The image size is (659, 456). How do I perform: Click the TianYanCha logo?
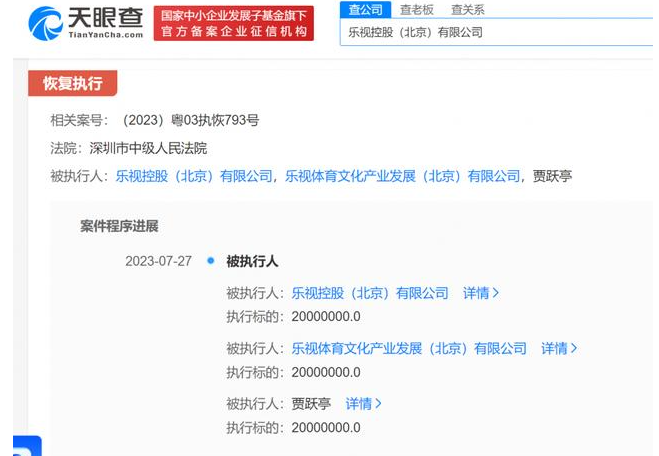86,23
